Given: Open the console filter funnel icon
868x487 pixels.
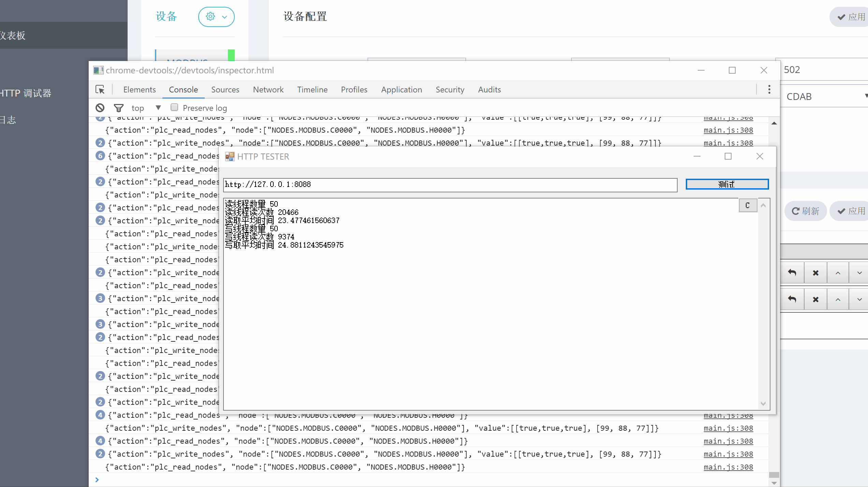Looking at the screenshot, I should tap(118, 108).
